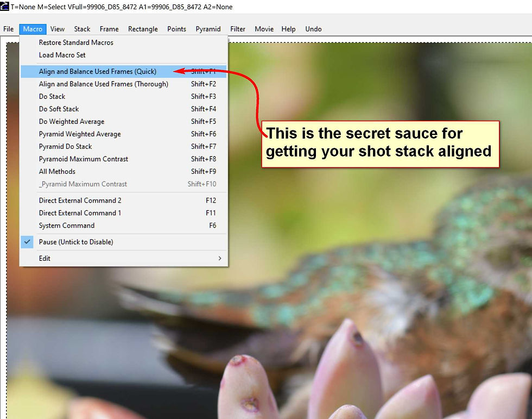Select the System Command entry
Screen dimensions: 532x419
(124, 226)
